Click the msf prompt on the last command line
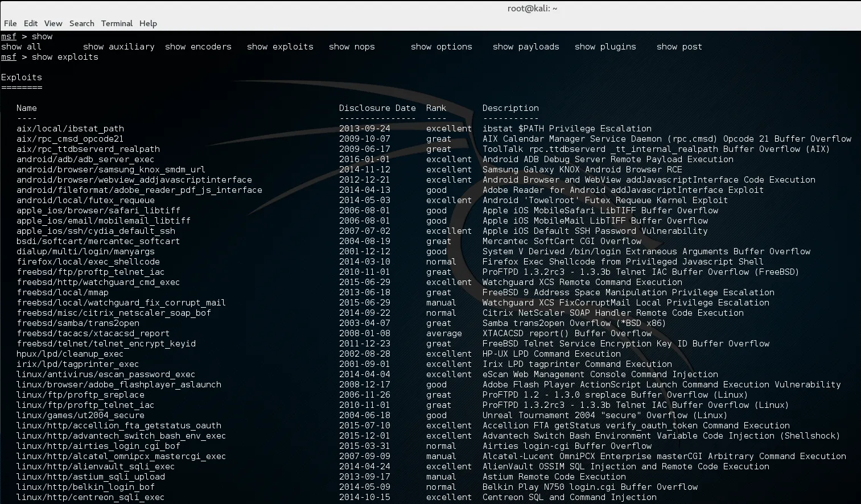The image size is (861, 504). [9, 57]
